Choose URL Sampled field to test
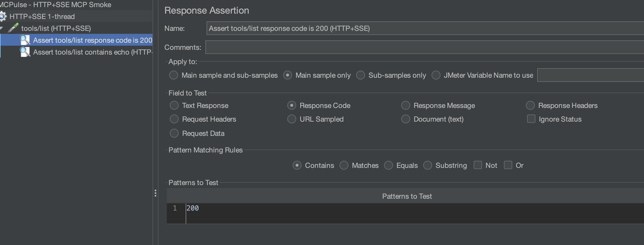The height and width of the screenshot is (245, 644). point(292,119)
